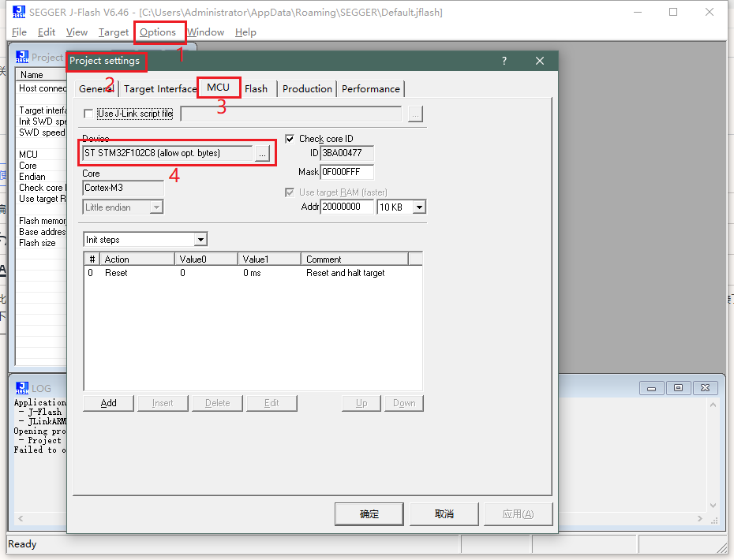Image resolution: width=734 pixels, height=560 pixels.
Task: Switch to the General tab
Action: (96, 89)
